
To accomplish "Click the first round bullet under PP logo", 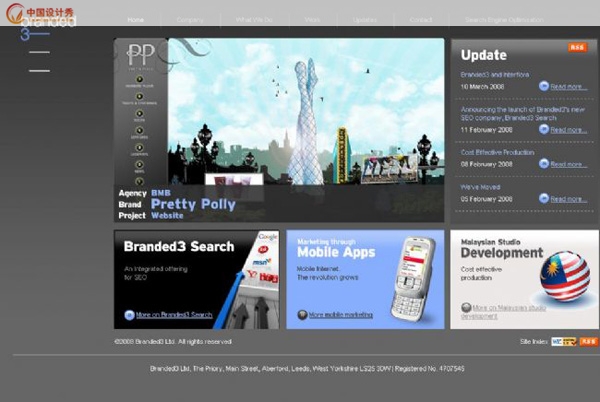I will tap(139, 79).
